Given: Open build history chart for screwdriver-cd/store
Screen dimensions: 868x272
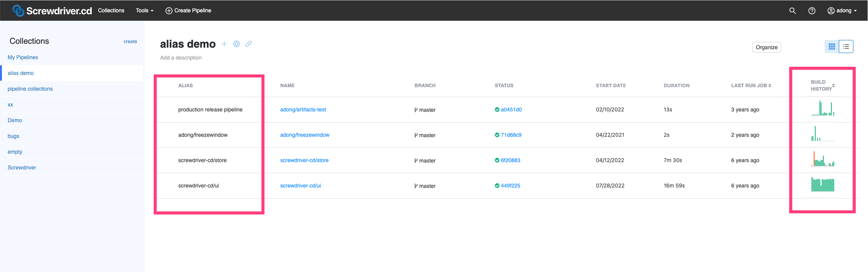Looking at the screenshot, I should tap(823, 159).
